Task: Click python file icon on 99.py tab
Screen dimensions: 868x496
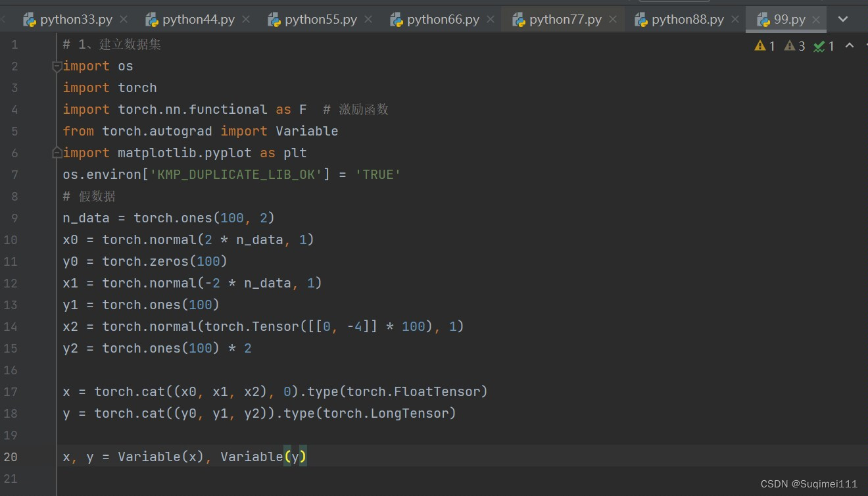Action: click(763, 20)
